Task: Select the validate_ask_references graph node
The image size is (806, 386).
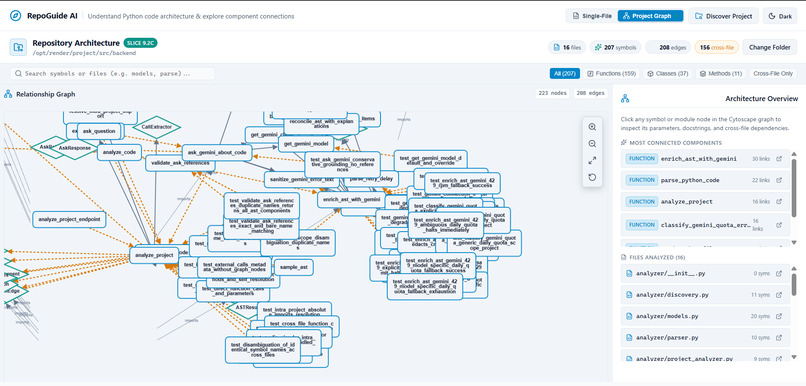Action: point(180,163)
